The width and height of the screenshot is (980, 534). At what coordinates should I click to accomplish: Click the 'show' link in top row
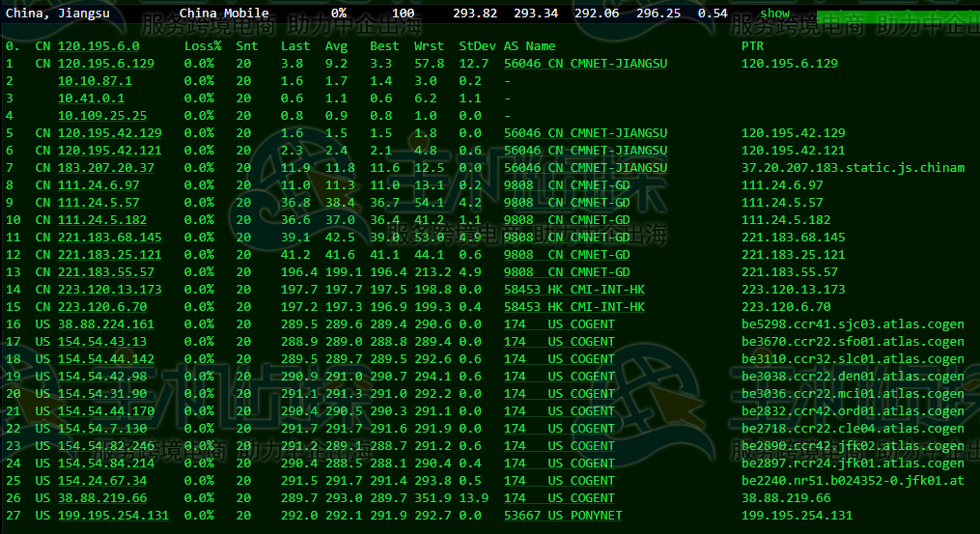[774, 14]
